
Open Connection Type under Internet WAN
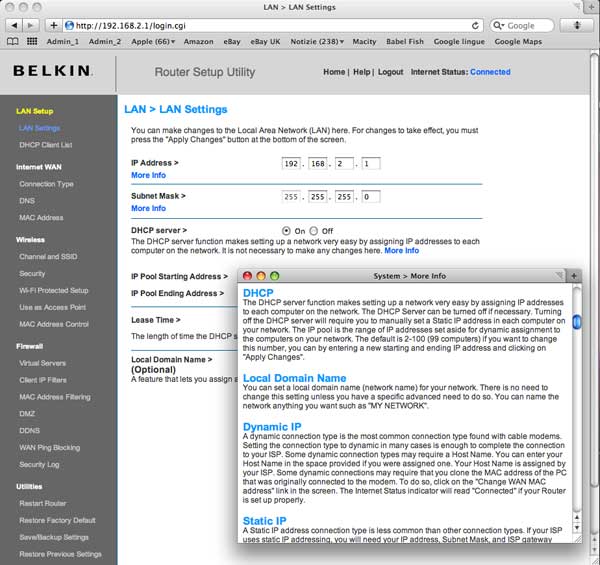(x=46, y=184)
